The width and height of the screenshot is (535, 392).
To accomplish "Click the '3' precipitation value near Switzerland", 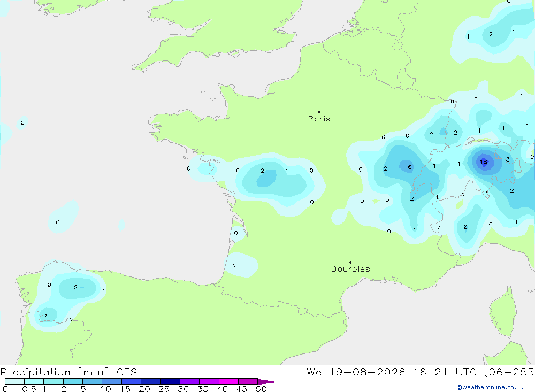I will (508, 159).
